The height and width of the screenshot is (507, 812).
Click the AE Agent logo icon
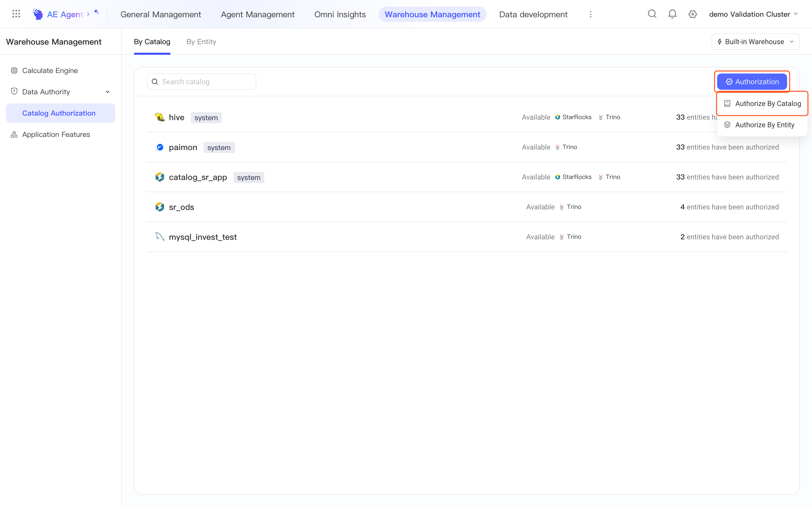pos(38,14)
